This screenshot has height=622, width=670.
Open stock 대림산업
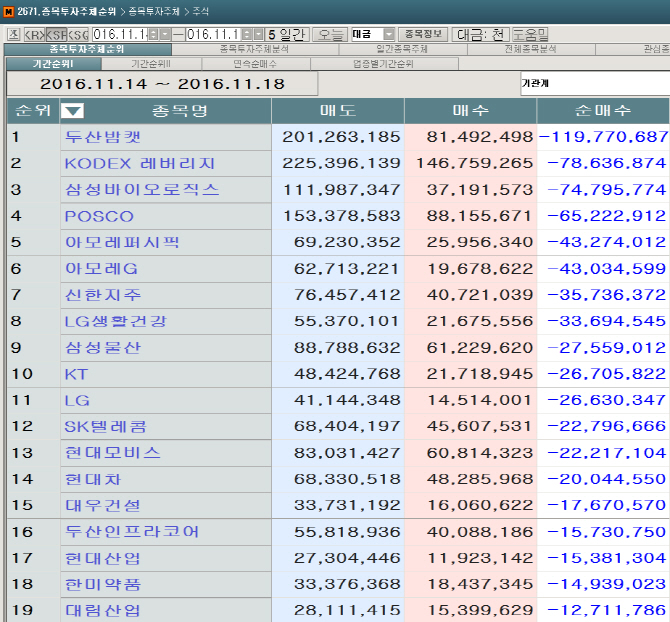pos(103,610)
